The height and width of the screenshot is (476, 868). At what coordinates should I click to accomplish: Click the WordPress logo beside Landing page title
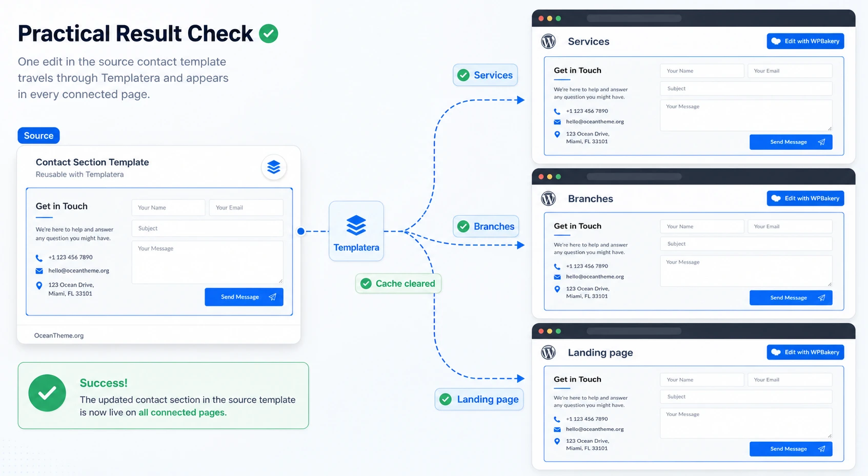click(x=549, y=353)
